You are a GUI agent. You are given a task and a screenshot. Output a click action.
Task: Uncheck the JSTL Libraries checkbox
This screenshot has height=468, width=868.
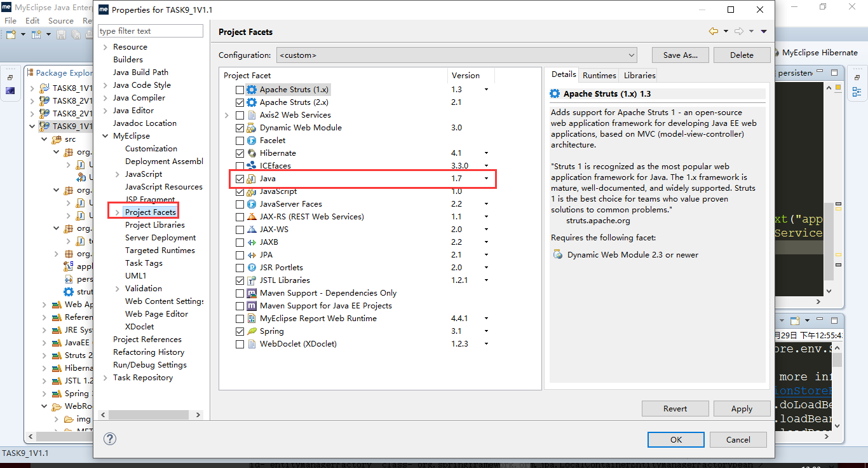pos(240,280)
